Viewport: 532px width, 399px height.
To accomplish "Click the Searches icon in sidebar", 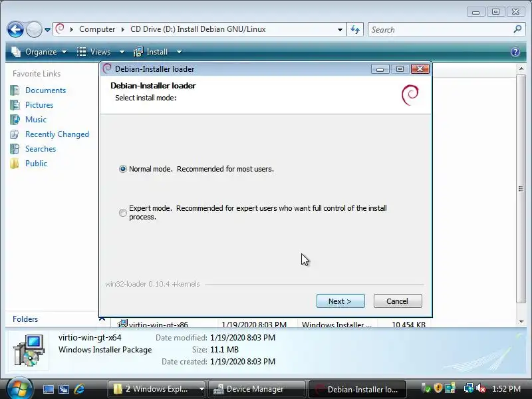I will tap(15, 148).
